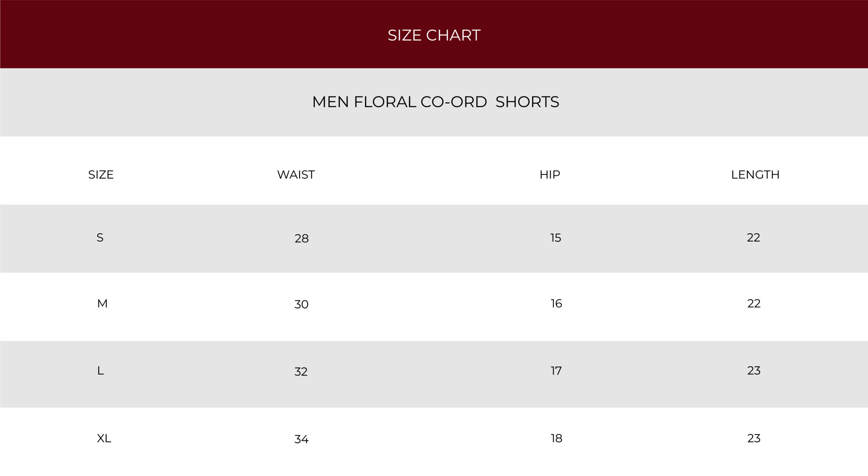Select the MEN FLORAL CO-ORD SHORTS heading
The height and width of the screenshot is (476, 868).
pyautogui.click(x=435, y=102)
